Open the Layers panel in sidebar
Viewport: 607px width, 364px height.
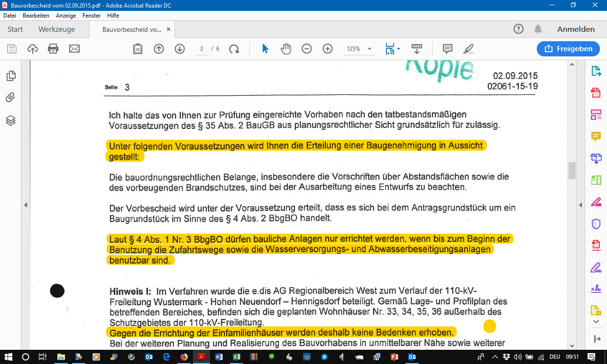pos(10,120)
